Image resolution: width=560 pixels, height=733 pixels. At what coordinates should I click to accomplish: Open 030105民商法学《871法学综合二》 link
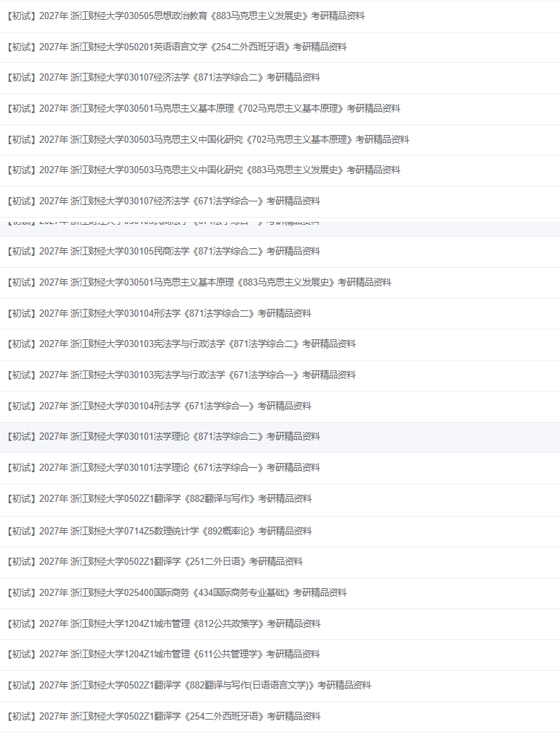point(163,252)
